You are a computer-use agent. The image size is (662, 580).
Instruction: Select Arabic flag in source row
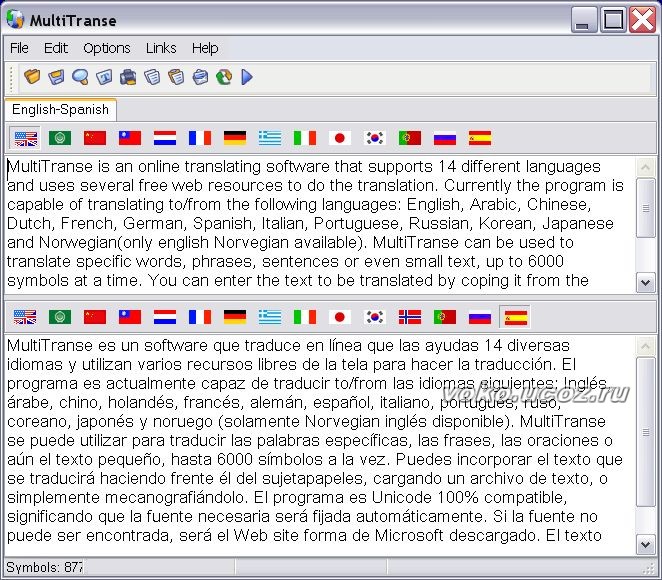pyautogui.click(x=60, y=138)
